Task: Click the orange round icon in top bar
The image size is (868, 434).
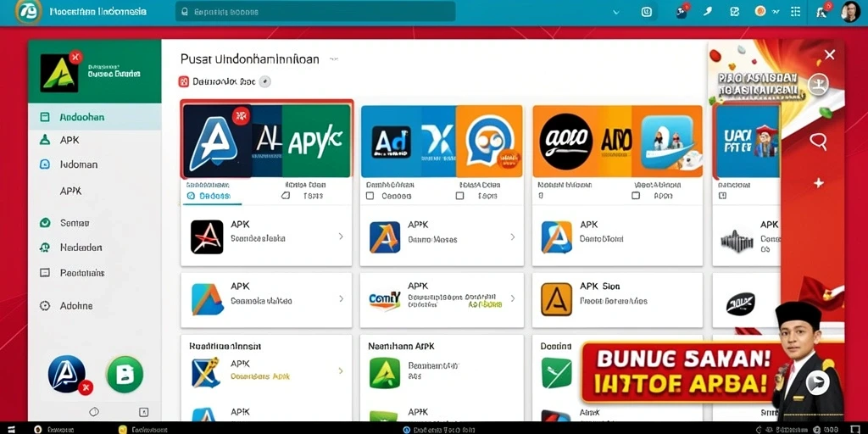Action: coord(760,11)
